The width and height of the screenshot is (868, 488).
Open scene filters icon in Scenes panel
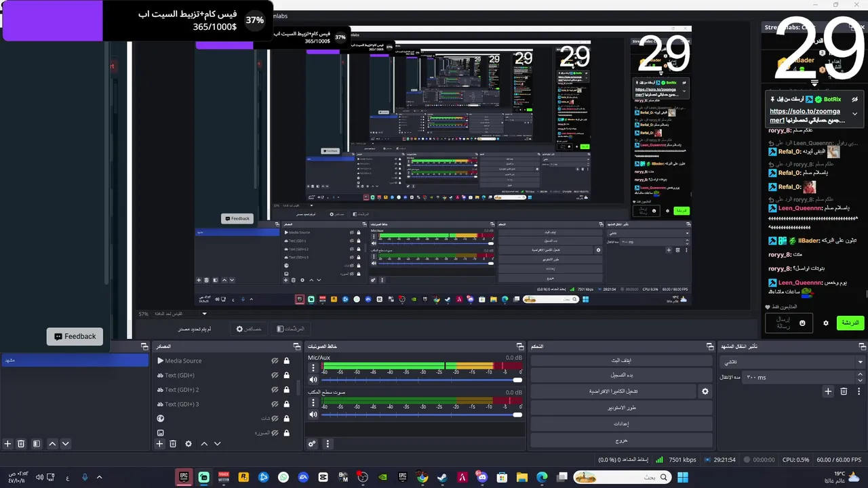pos(37,444)
